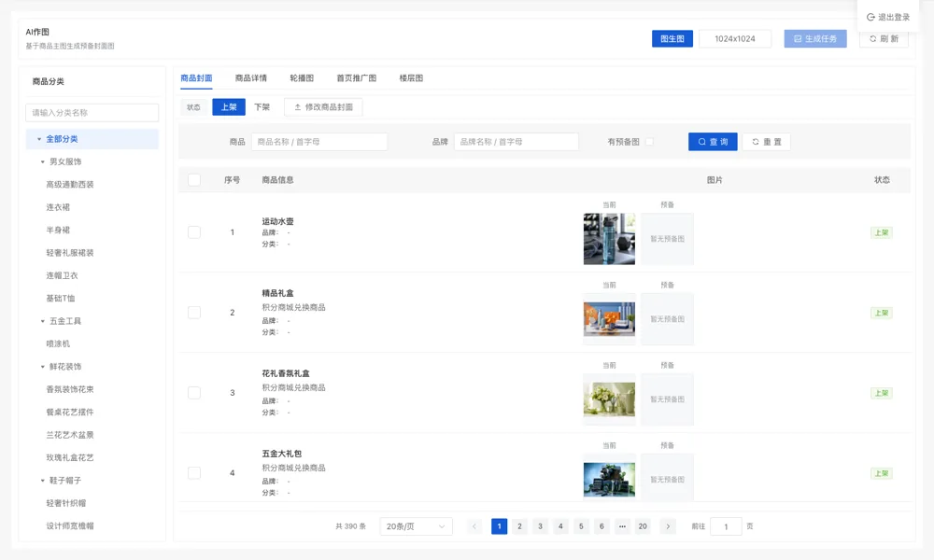Collapse the 鞋子帽子 tree arrow

point(42,481)
